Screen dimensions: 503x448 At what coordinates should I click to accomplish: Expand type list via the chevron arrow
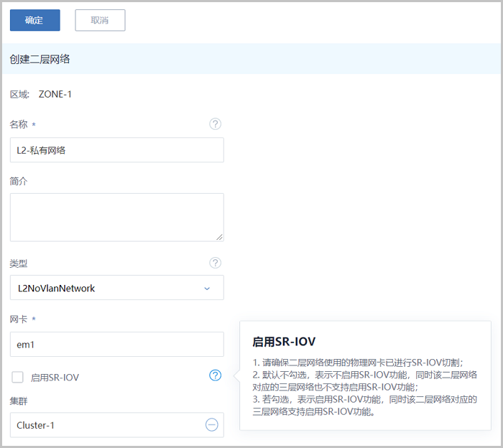coord(207,289)
